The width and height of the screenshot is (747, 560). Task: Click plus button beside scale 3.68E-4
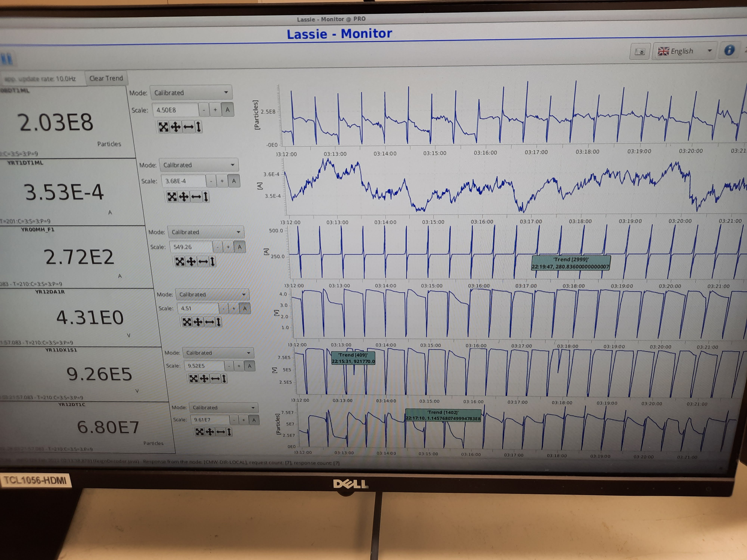(x=222, y=181)
